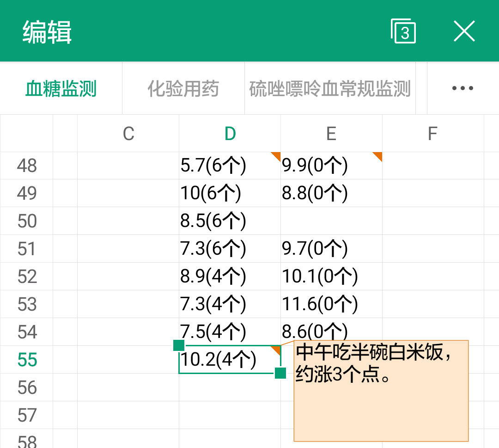Tap the more sheets ellipsis icon

click(x=462, y=88)
